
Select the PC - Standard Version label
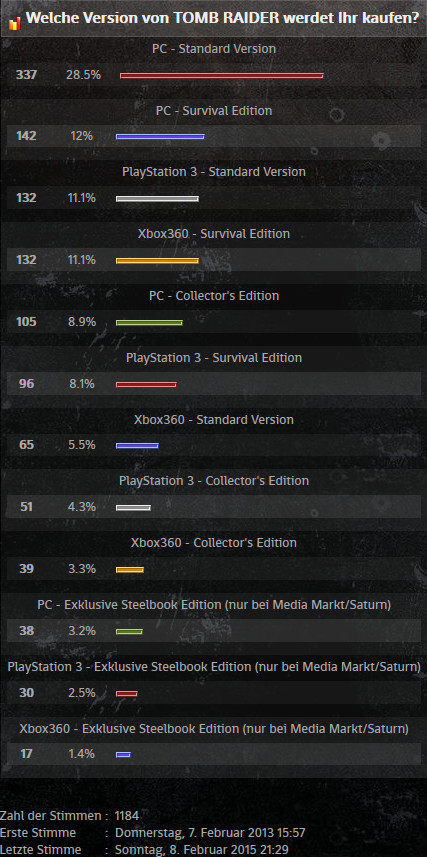(x=214, y=49)
